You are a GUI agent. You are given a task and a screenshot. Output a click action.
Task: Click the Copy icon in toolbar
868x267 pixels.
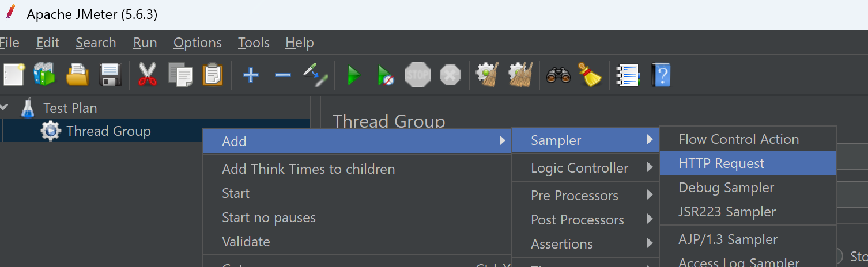(x=180, y=75)
